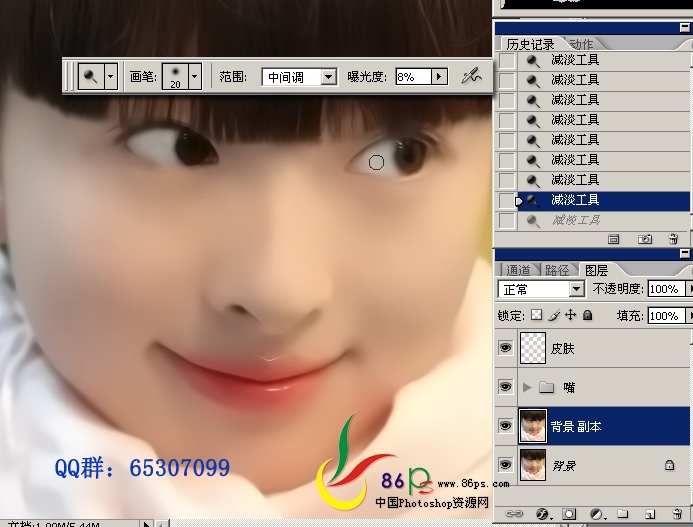The image size is (693, 527).
Task: Select the highlighted 减淡工具 history state
Action: tap(604, 200)
